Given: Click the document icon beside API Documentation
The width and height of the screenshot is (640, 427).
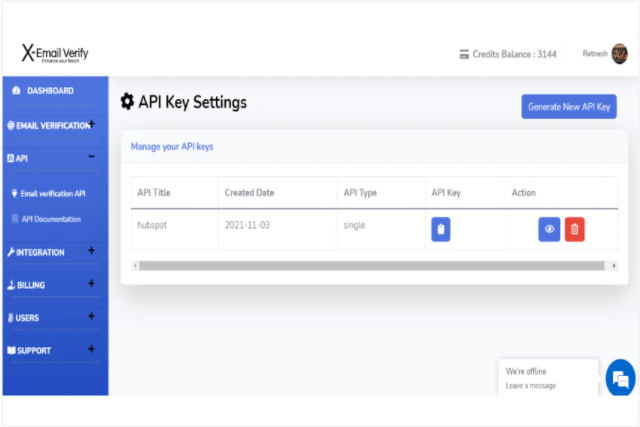Looking at the screenshot, I should coord(15,219).
